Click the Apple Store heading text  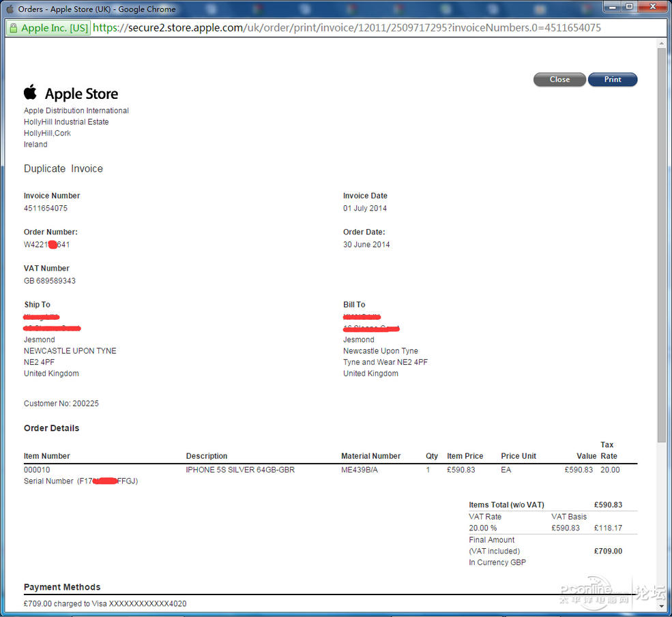(x=81, y=94)
